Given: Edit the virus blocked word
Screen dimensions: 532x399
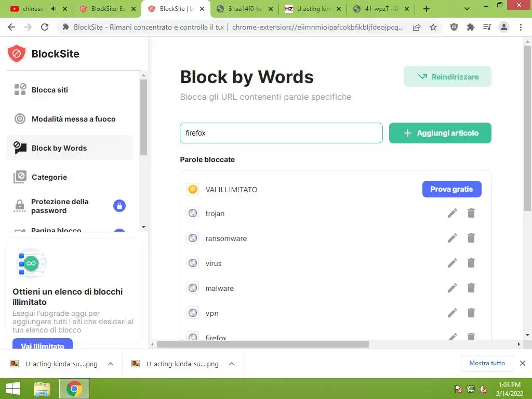Looking at the screenshot, I should [453, 263].
